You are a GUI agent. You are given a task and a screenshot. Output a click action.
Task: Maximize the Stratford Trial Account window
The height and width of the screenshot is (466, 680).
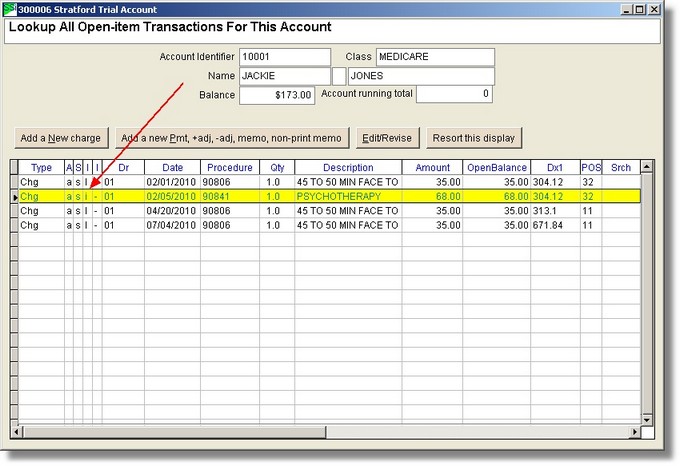[640, 9]
